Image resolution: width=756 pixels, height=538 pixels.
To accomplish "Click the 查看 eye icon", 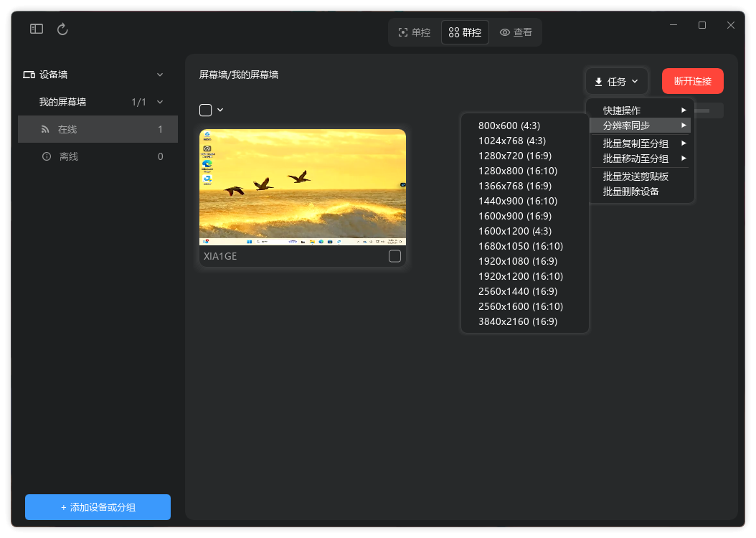I will 505,32.
